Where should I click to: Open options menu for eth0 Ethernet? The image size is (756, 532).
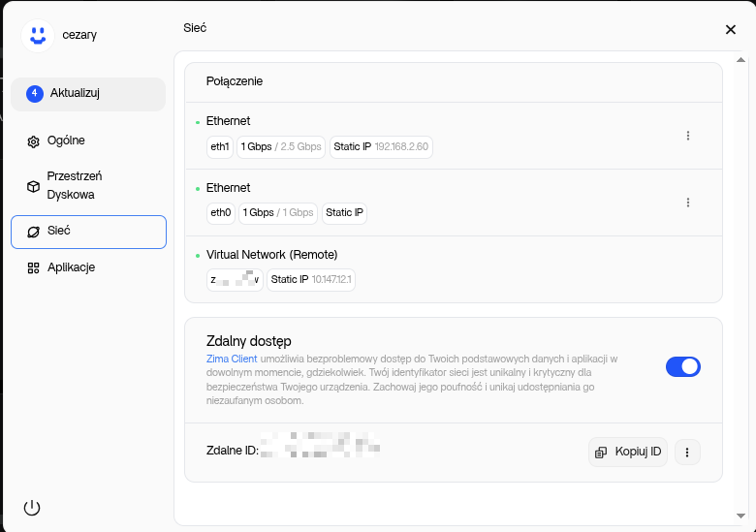point(688,203)
